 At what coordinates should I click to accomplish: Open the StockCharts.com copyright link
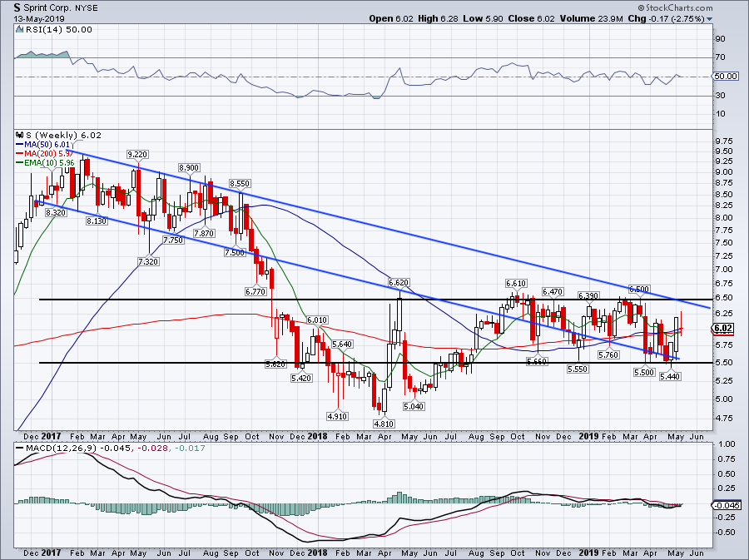675,7
